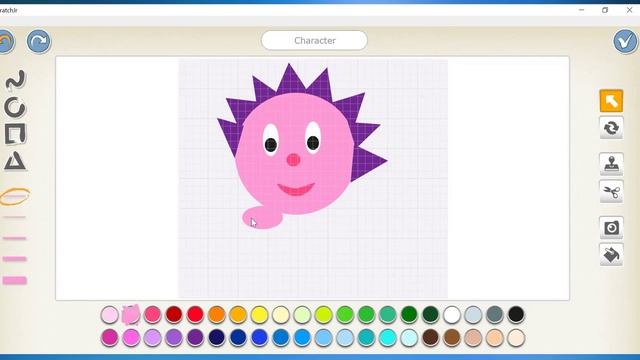The height and width of the screenshot is (360, 640).
Task: Minimize the ScratchJr window
Action: 581,10
